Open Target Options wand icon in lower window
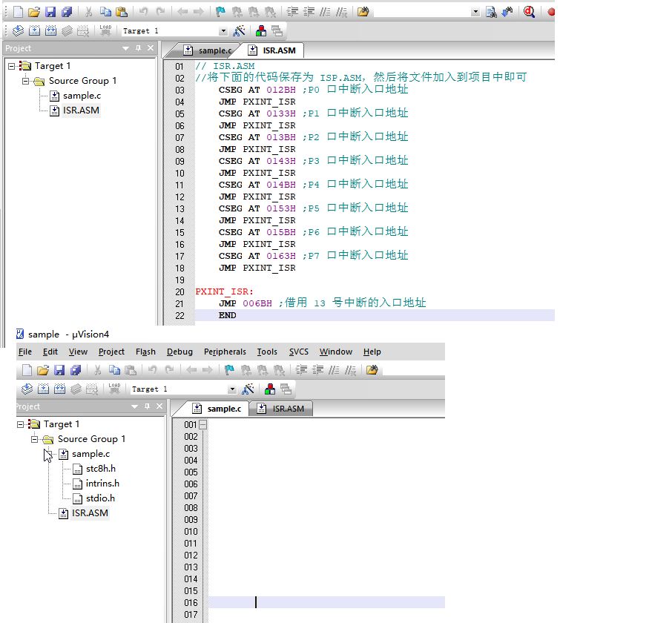Image resolution: width=672 pixels, height=623 pixels. 248,389
